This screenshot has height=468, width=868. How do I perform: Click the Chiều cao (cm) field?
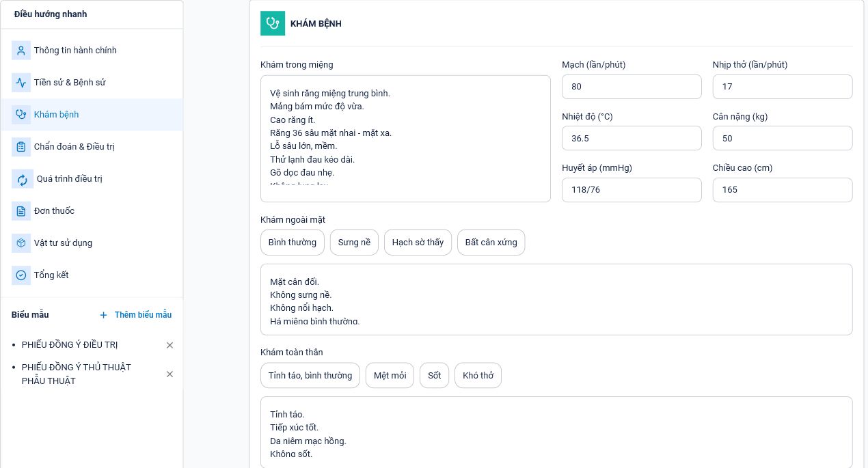pos(783,190)
